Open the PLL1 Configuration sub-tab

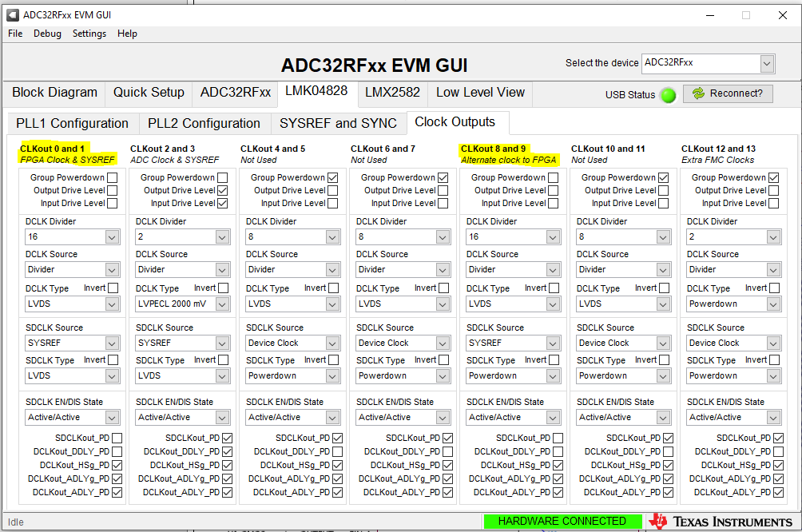(x=72, y=124)
